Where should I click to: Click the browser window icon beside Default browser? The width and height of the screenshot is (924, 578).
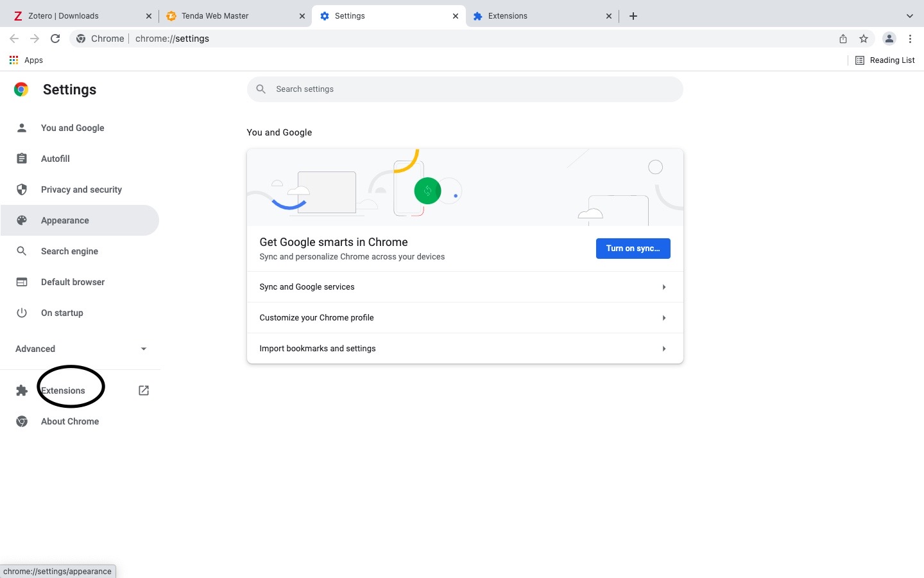tap(22, 282)
